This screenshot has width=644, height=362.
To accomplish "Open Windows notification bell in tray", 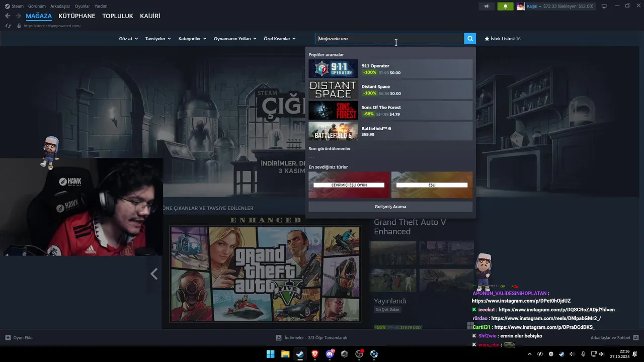I will tap(635, 354).
